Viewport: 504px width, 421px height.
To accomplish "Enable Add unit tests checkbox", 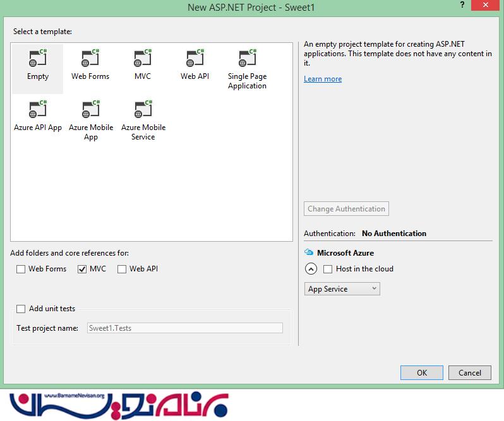I will point(21,309).
